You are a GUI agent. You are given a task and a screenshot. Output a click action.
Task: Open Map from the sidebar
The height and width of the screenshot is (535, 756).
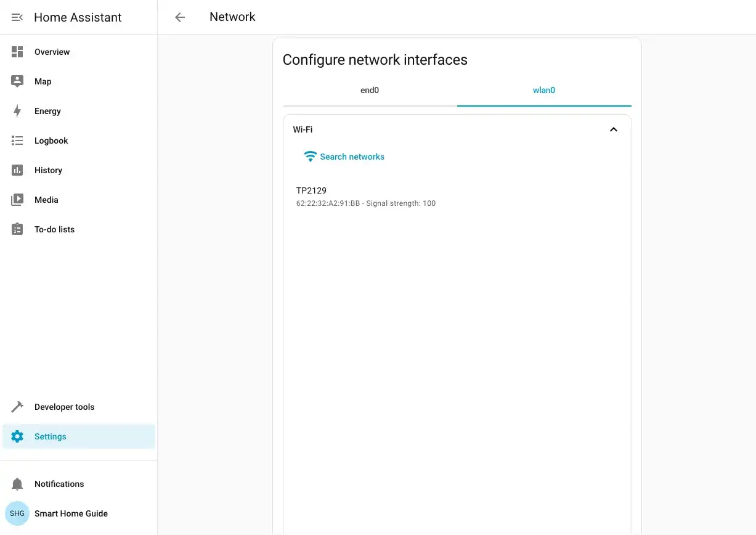(79, 81)
